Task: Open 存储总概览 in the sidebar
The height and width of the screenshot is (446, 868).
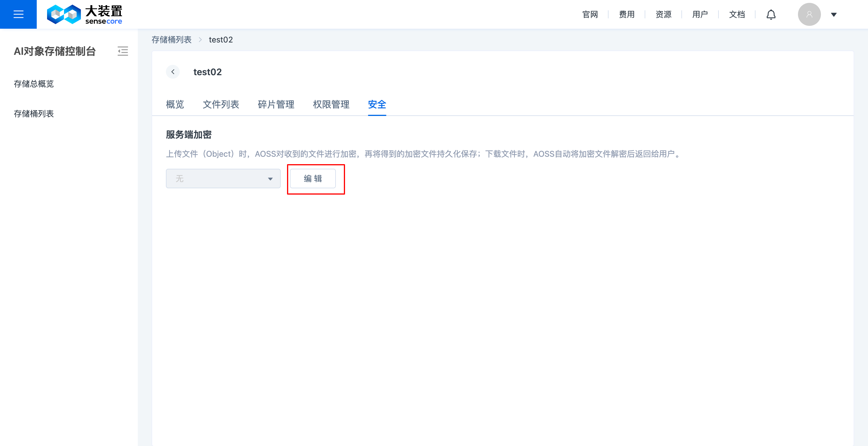Action: tap(33, 84)
